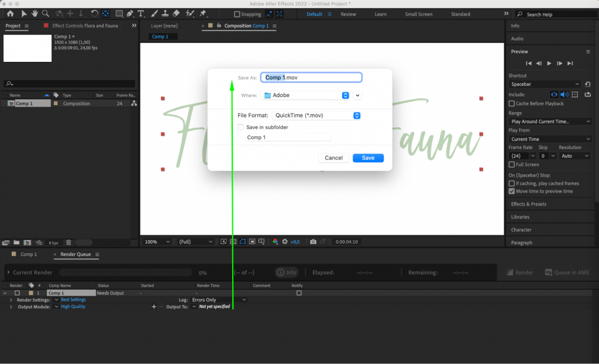The width and height of the screenshot is (599, 364).
Task: Mute audio in preview Include options
Action: [564, 94]
